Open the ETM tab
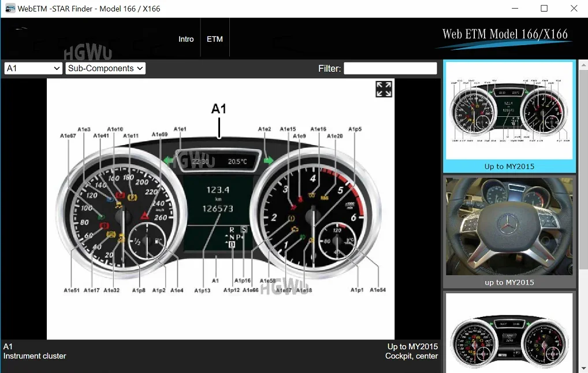Screen dimensions: 588x373 (x=215, y=39)
